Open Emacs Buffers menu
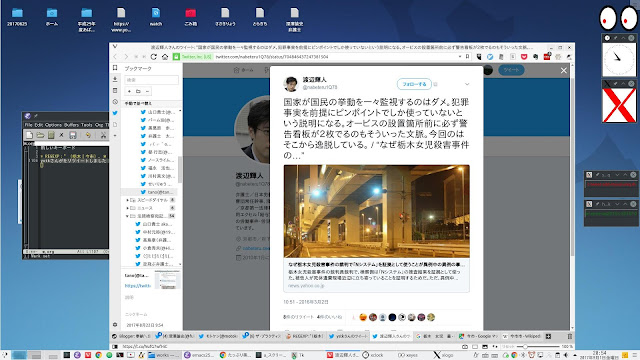Image resolution: width=640 pixels, height=360 pixels. 71,125
